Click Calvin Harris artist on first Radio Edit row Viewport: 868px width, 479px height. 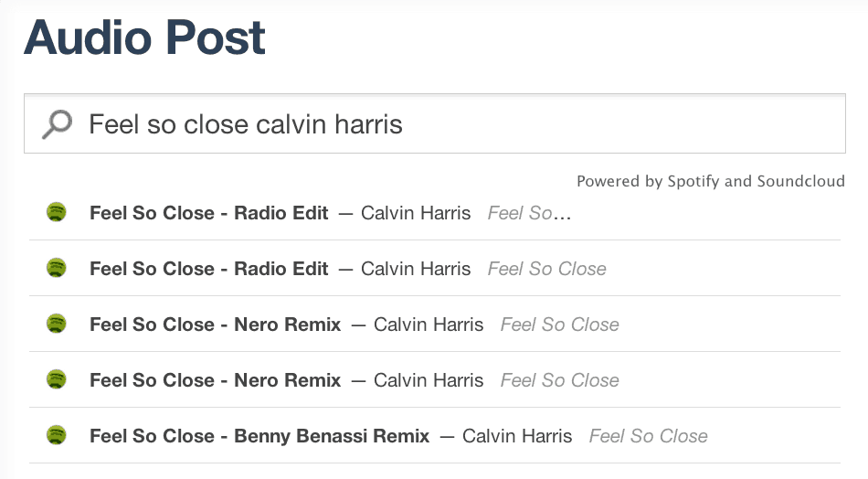416,213
